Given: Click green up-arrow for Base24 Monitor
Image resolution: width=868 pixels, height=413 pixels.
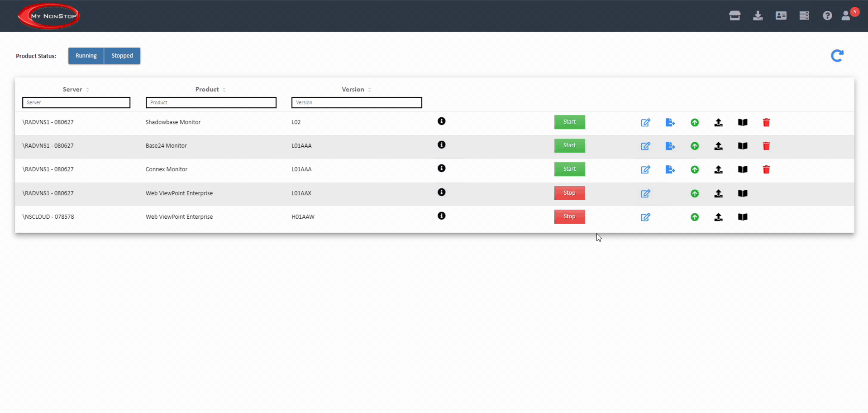Looking at the screenshot, I should (x=695, y=146).
